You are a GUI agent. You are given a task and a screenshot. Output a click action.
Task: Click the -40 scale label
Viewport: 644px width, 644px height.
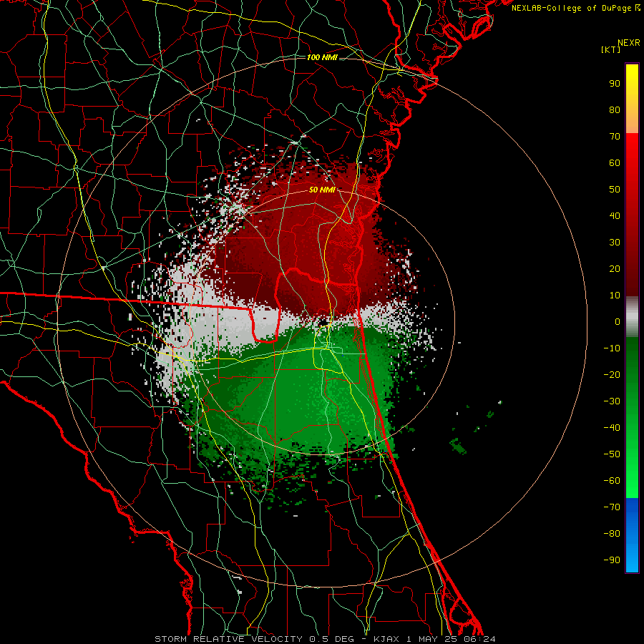click(x=612, y=428)
